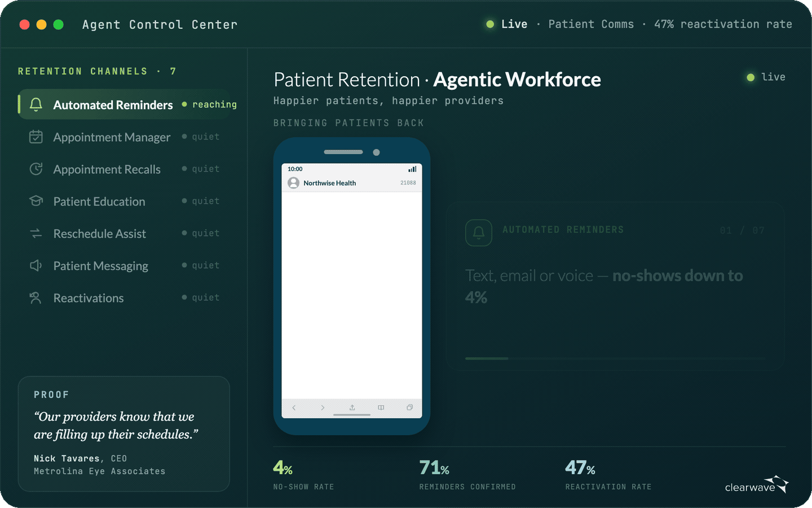The width and height of the screenshot is (812, 508).
Task: Click the "BRINGING PATIENTS BACK" label
Action: coord(348,123)
